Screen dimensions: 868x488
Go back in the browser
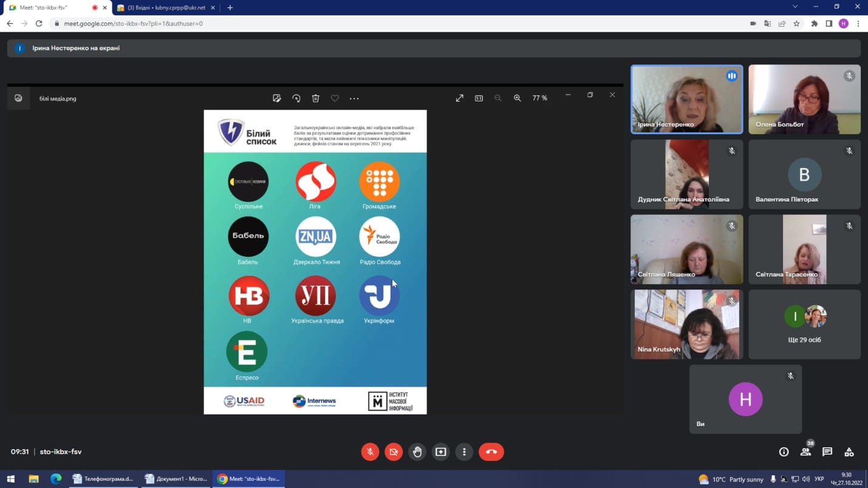point(10,24)
